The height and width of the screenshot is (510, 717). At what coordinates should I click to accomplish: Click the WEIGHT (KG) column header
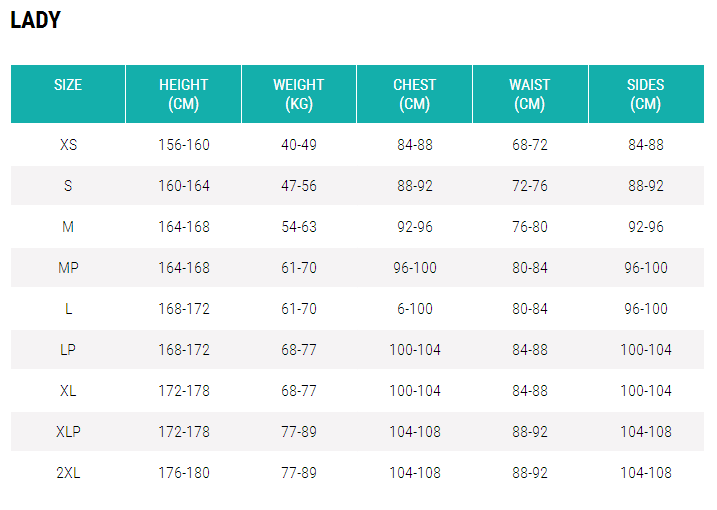point(299,94)
